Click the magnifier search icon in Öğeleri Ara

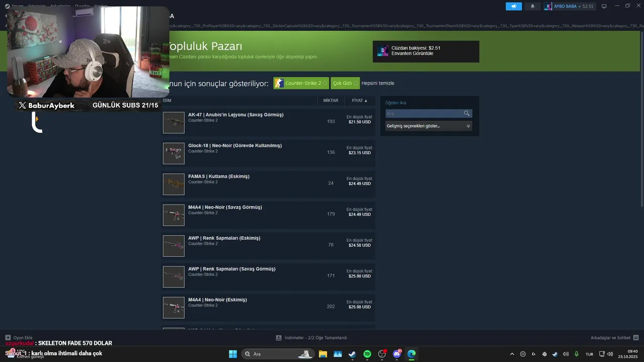(x=467, y=114)
